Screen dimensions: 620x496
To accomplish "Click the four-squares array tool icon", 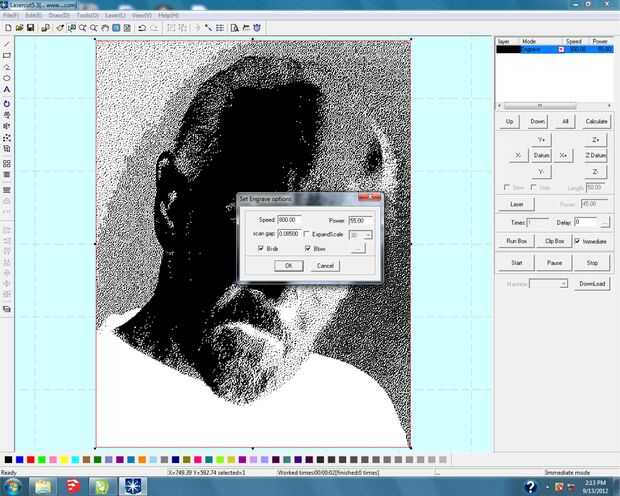I will [7, 163].
